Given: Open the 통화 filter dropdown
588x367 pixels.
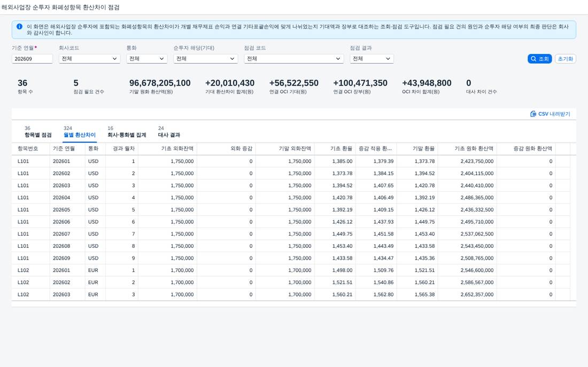Looking at the screenshot, I should (146, 59).
